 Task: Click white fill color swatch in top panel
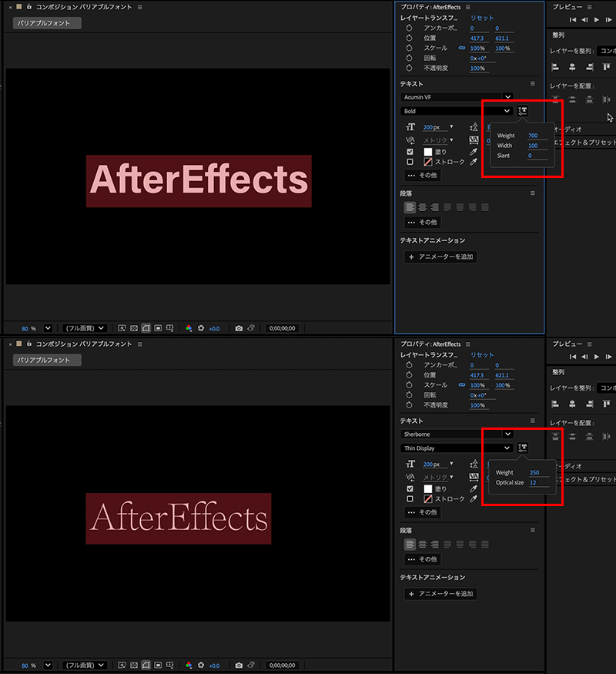427,152
